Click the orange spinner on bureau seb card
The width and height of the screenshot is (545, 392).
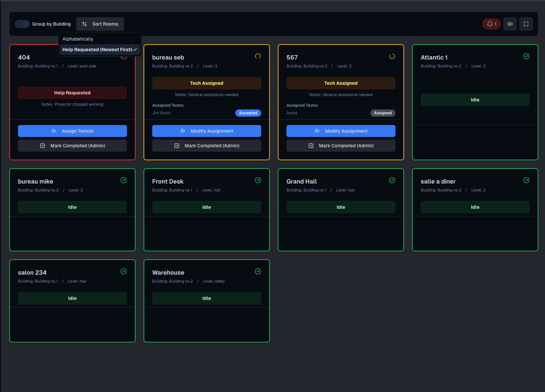[258, 56]
